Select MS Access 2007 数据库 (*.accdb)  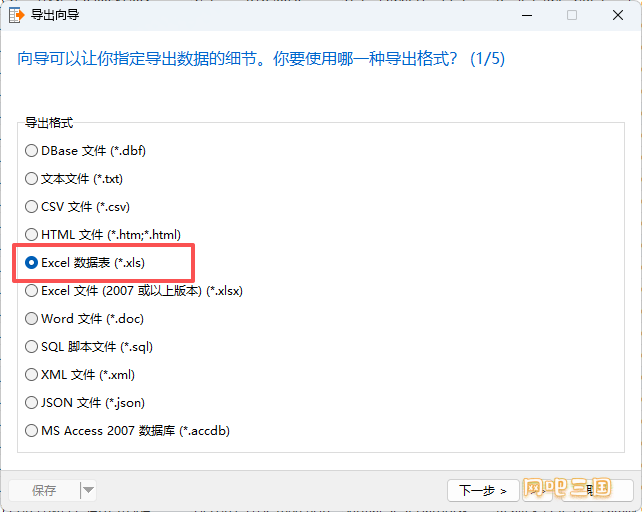coord(127,430)
